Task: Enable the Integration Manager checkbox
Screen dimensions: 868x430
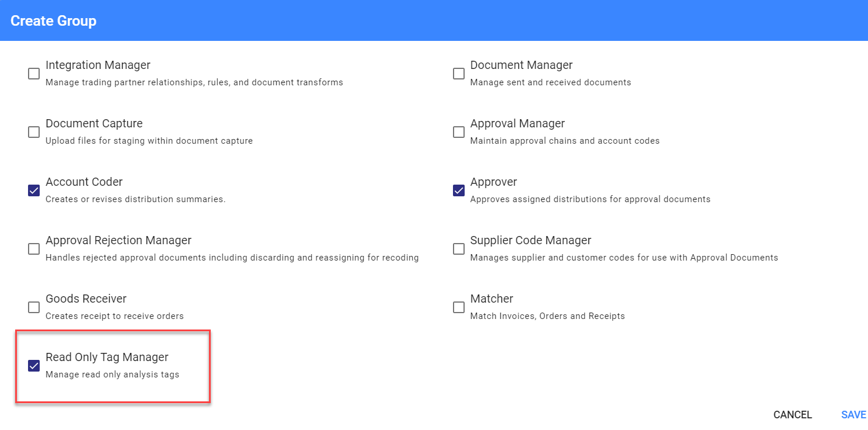Action: (x=33, y=74)
